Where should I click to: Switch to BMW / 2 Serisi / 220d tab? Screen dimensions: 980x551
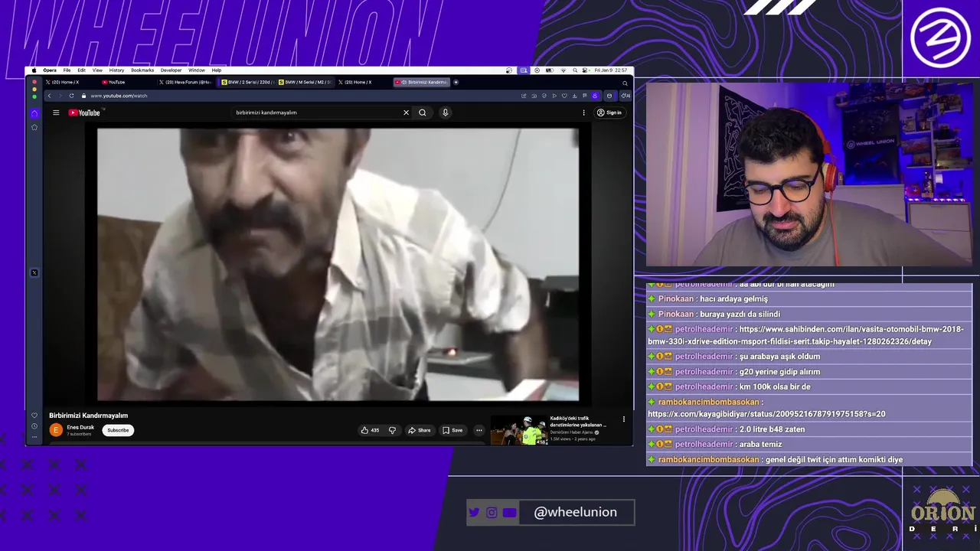click(x=247, y=82)
